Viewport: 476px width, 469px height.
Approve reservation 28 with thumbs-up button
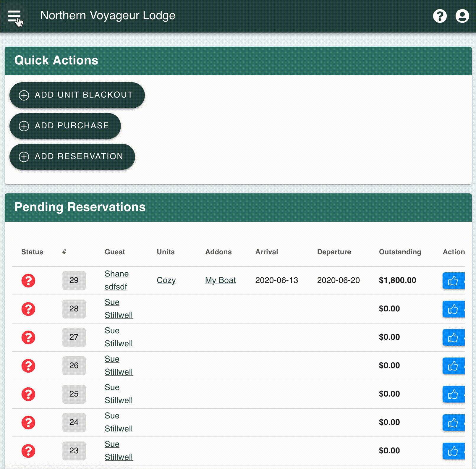pyautogui.click(x=453, y=309)
